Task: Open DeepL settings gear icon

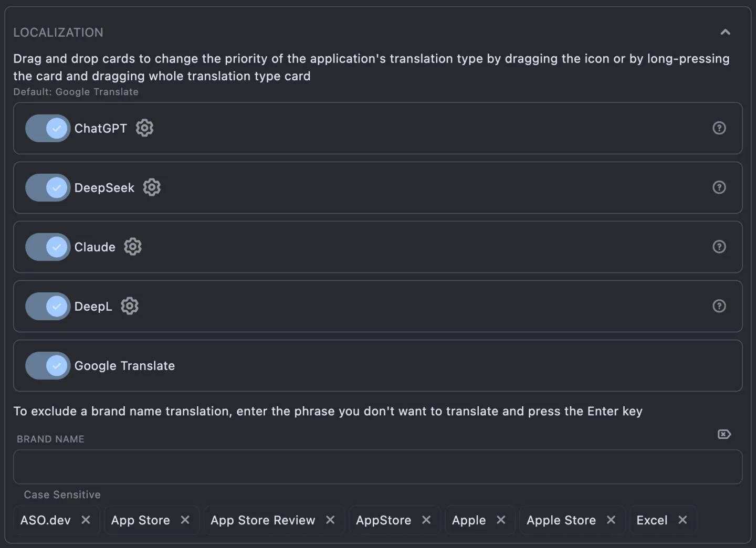Action: pyautogui.click(x=130, y=306)
